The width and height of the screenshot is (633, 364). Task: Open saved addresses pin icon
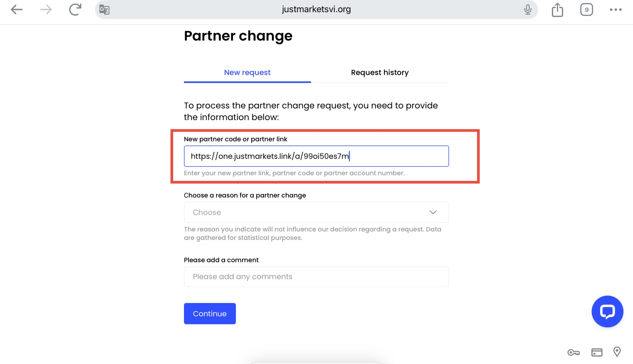click(617, 352)
